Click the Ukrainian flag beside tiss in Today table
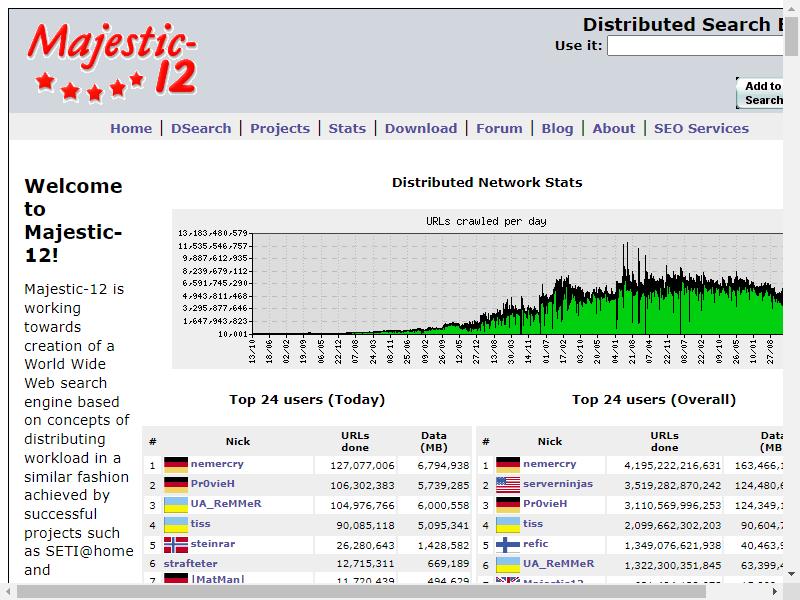 tap(176, 525)
